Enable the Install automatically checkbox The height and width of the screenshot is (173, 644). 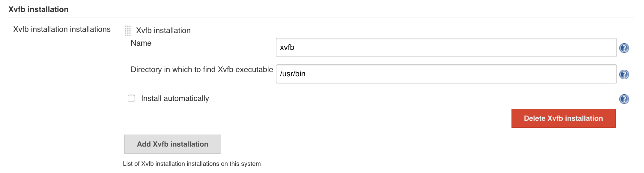[131, 98]
